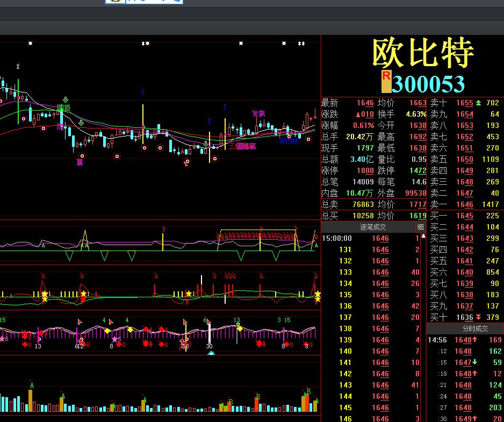The height and width of the screenshot is (422, 504).
Task: Click the orange volume bar labeled B
Action: point(257,404)
